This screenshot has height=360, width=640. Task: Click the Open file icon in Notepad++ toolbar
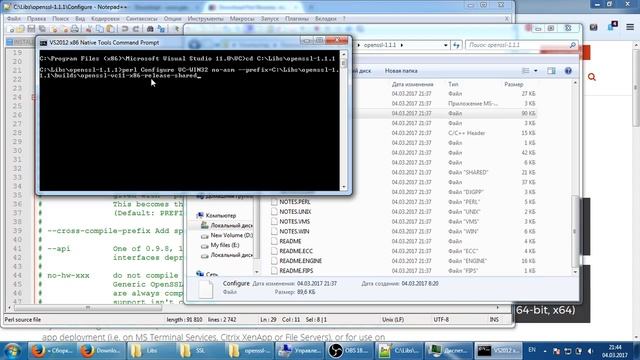point(20,29)
